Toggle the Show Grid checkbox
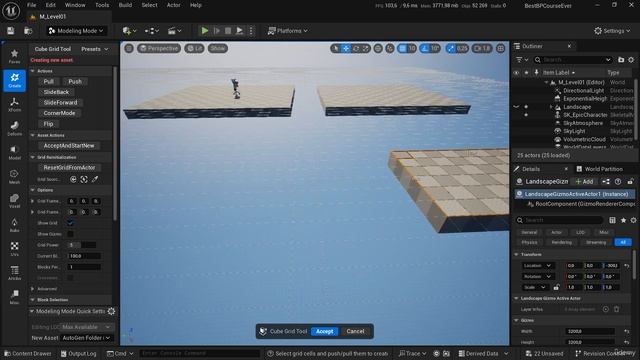 pyautogui.click(x=71, y=223)
